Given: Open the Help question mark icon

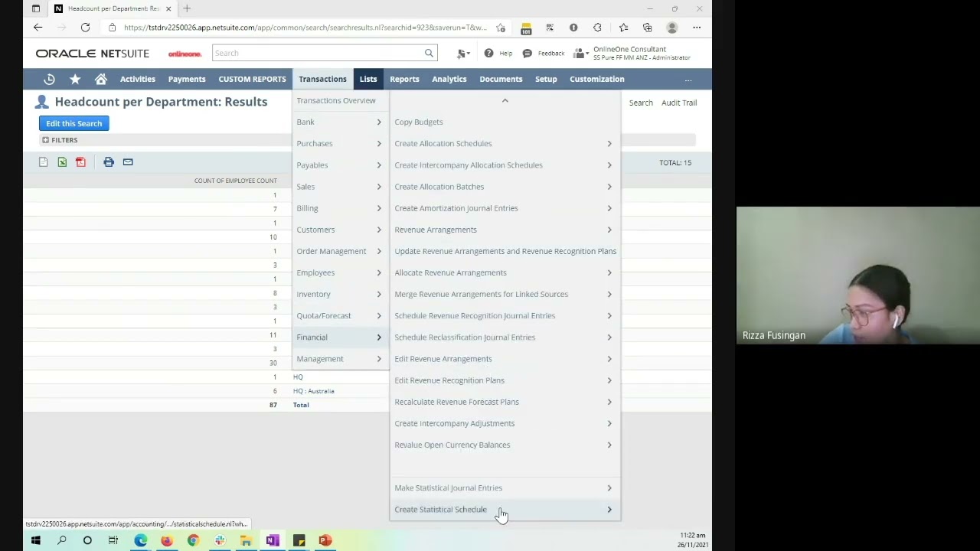Looking at the screenshot, I should [488, 53].
